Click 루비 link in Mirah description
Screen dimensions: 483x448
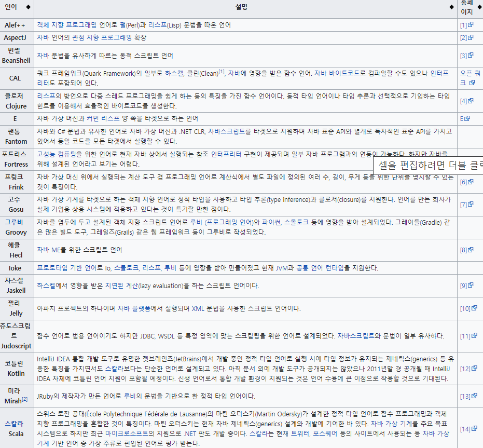[130, 396]
